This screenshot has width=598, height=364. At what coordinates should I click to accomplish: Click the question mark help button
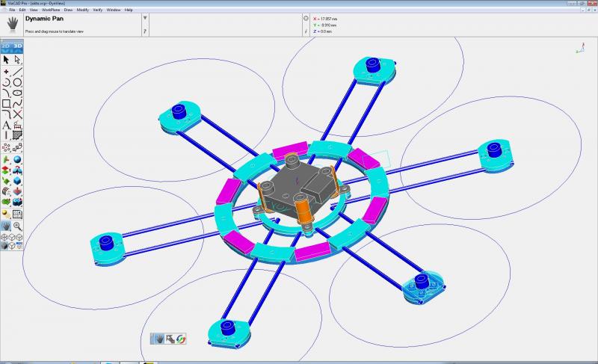pos(145,31)
